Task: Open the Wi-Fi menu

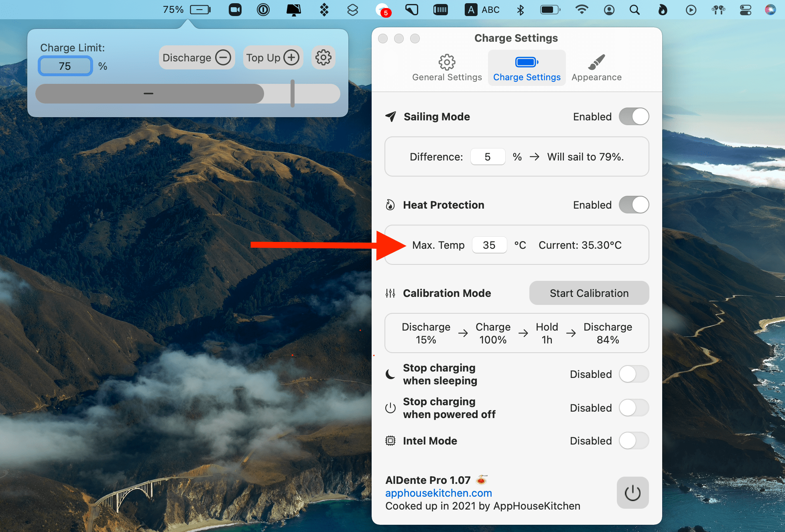Action: tap(582, 10)
